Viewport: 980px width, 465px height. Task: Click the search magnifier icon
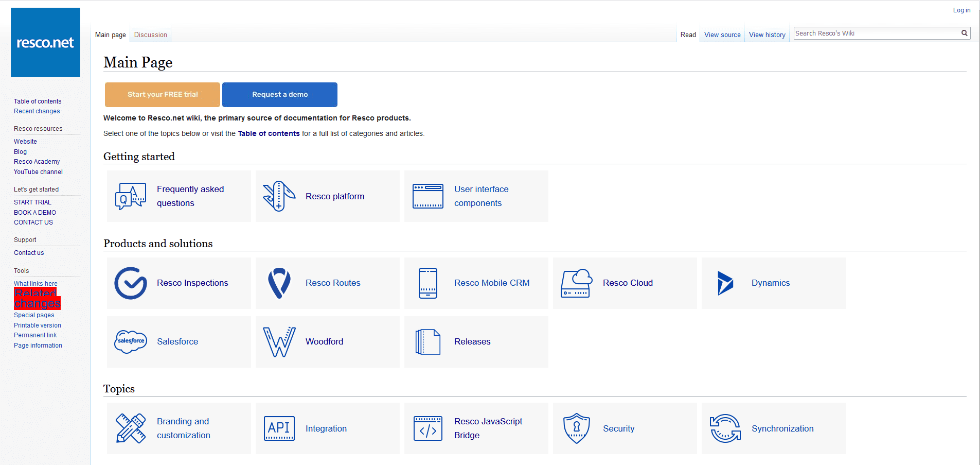[x=965, y=33]
